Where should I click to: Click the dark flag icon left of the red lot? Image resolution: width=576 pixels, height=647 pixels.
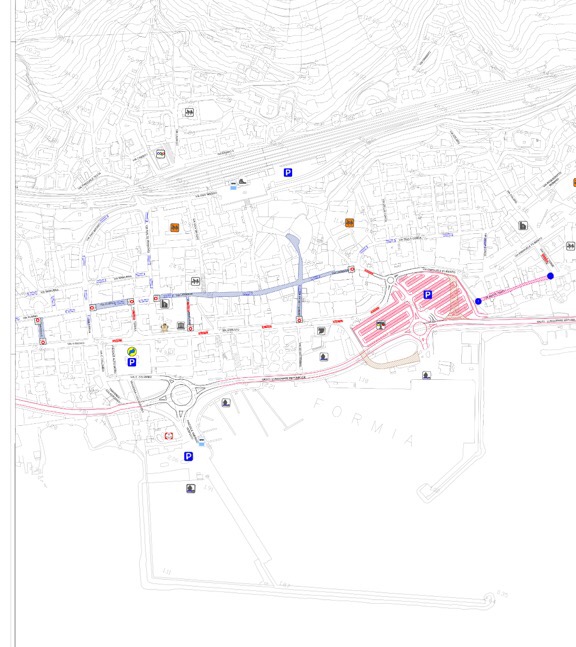click(x=321, y=331)
